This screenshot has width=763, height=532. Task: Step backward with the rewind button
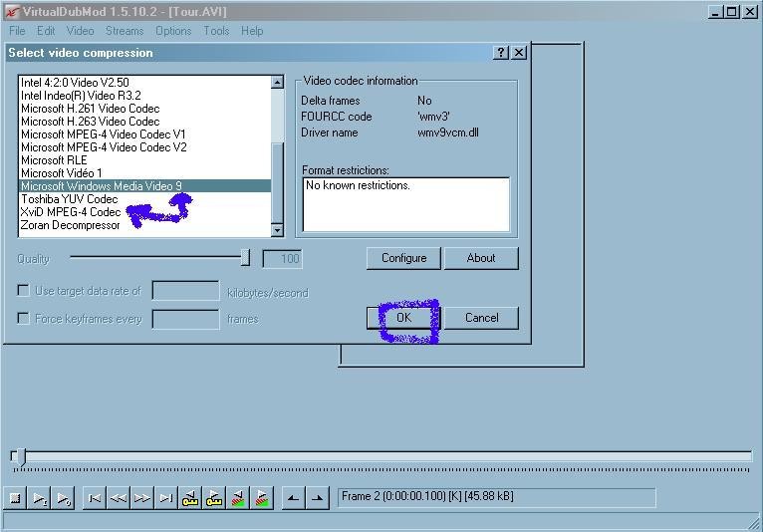tap(119, 498)
